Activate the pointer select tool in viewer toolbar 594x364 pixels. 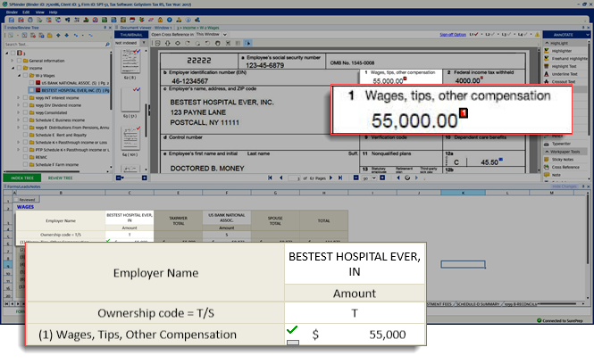tap(247, 43)
